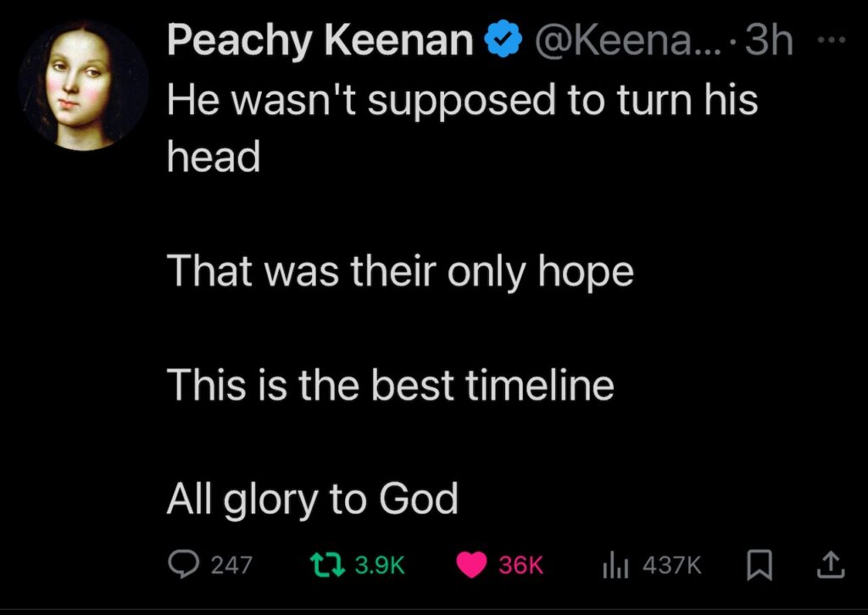Click the 3h timestamp
Viewport: 868px width, 615px height.
click(768, 42)
